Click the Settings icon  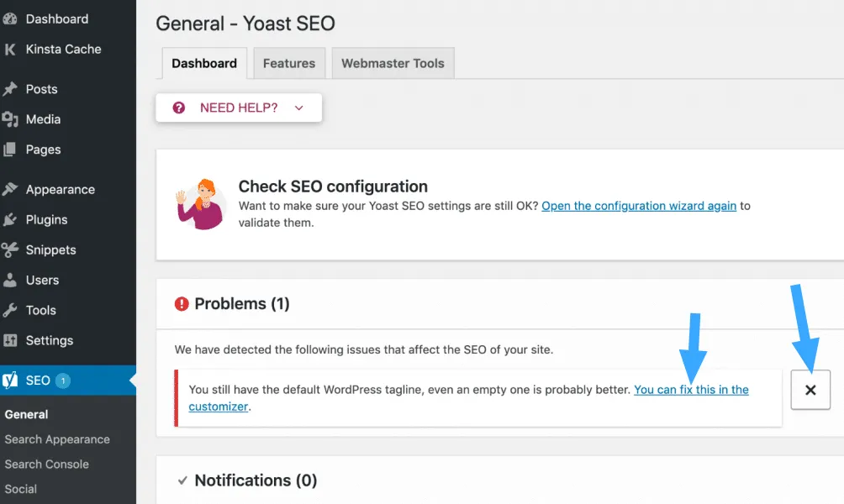click(x=13, y=340)
